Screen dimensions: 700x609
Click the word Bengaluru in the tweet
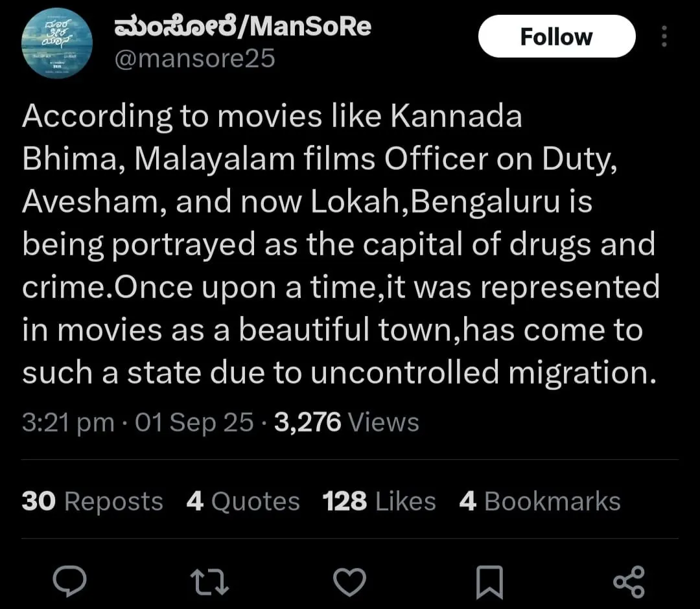click(485, 202)
